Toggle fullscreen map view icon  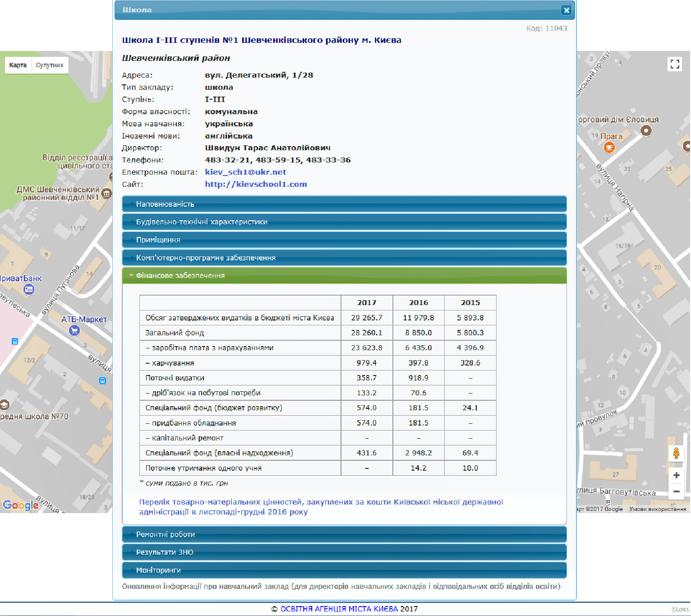674,64
